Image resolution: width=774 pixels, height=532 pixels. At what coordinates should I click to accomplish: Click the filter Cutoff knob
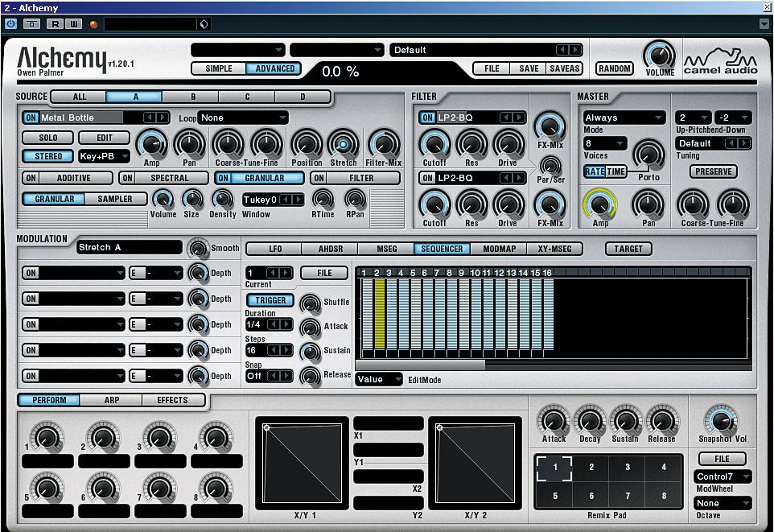point(434,145)
